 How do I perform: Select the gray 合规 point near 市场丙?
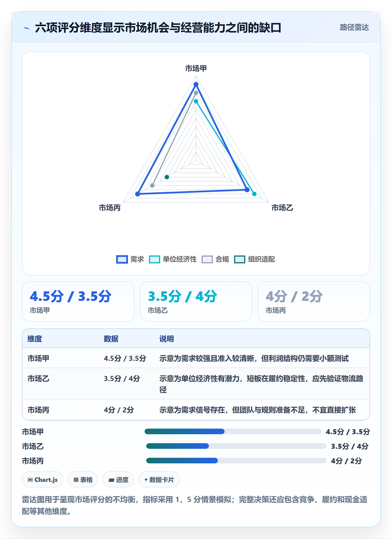152,185
